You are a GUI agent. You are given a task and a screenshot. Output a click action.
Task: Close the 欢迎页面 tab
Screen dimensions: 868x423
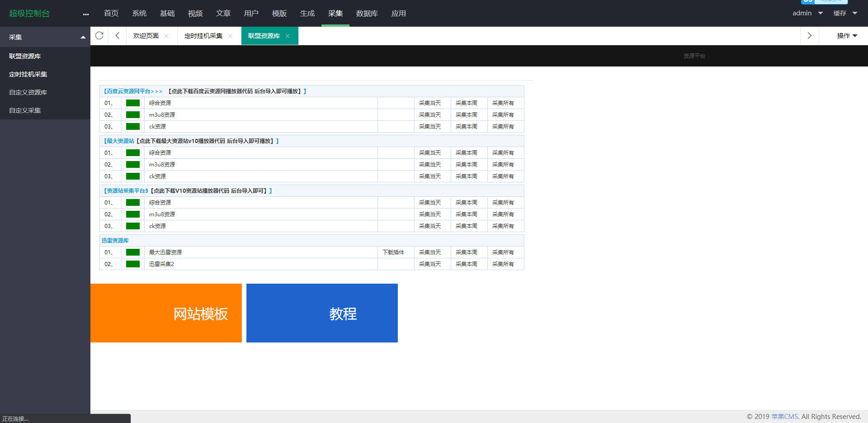coord(166,36)
